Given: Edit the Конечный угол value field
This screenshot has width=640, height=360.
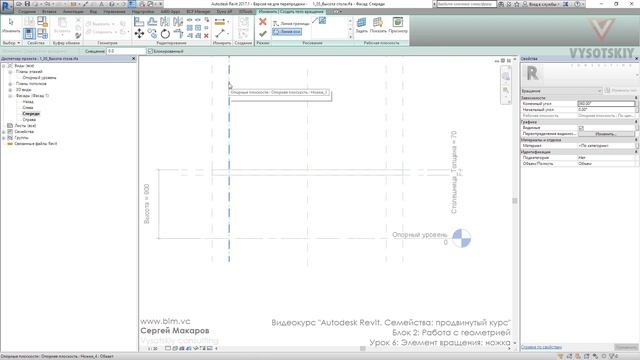Looking at the screenshot, I should [606, 104].
